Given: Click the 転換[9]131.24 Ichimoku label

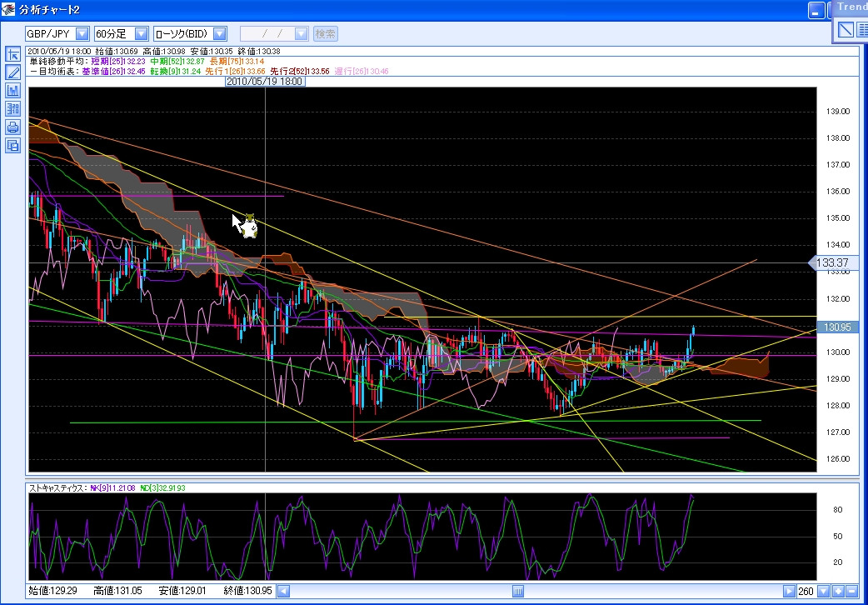Looking at the screenshot, I should coord(176,72).
